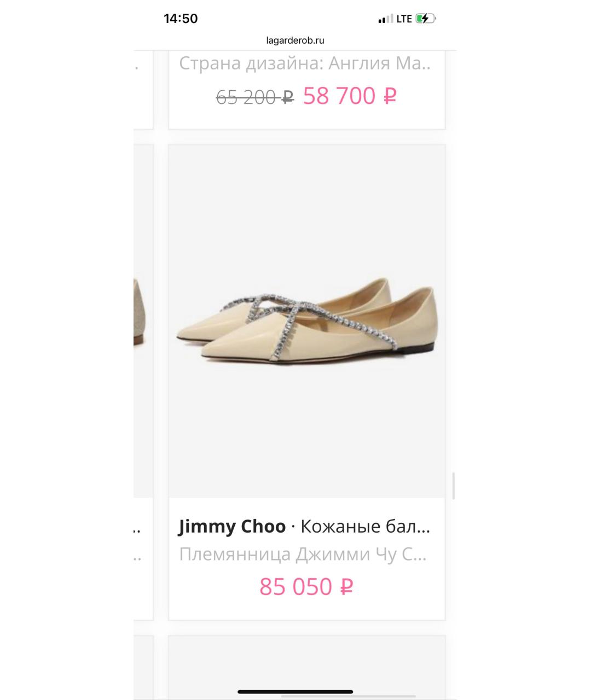Open the Кожаные балетки product title

pos(366,527)
